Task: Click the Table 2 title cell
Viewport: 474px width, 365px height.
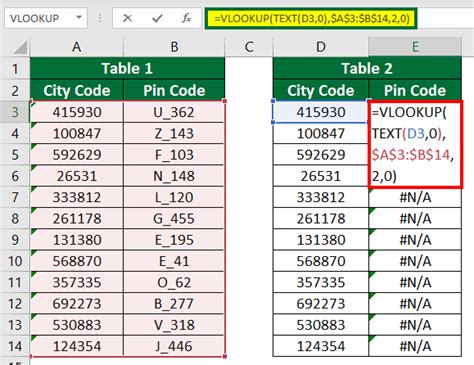Action: 367,68
